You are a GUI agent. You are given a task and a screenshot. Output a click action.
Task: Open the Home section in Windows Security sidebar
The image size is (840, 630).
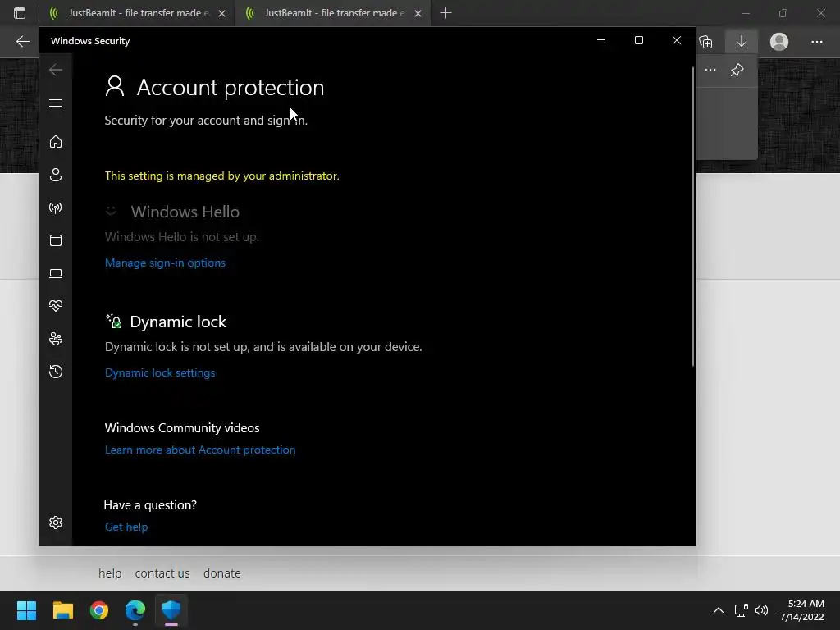click(56, 142)
